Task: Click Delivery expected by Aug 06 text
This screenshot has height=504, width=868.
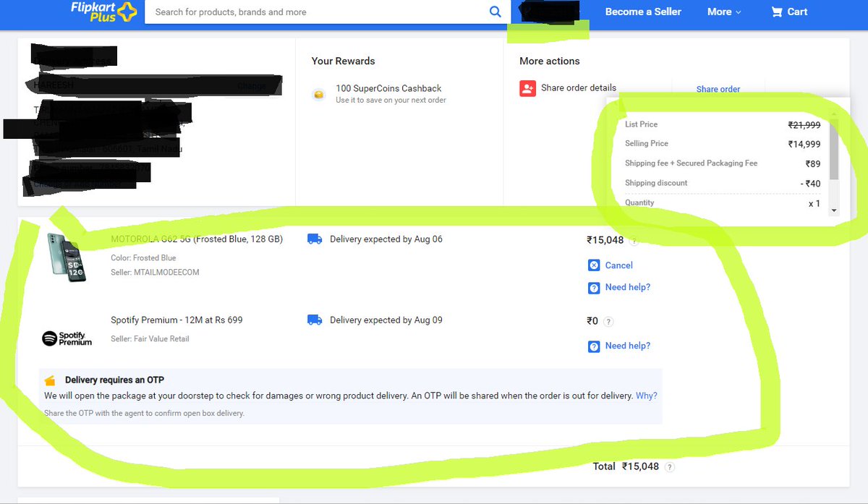Action: coord(386,239)
